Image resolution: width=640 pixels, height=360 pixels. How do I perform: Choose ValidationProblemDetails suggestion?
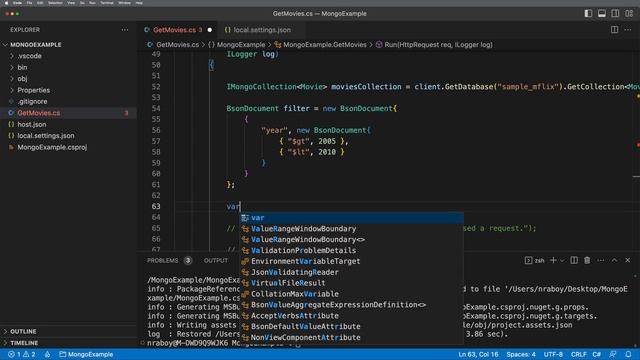click(351, 251)
